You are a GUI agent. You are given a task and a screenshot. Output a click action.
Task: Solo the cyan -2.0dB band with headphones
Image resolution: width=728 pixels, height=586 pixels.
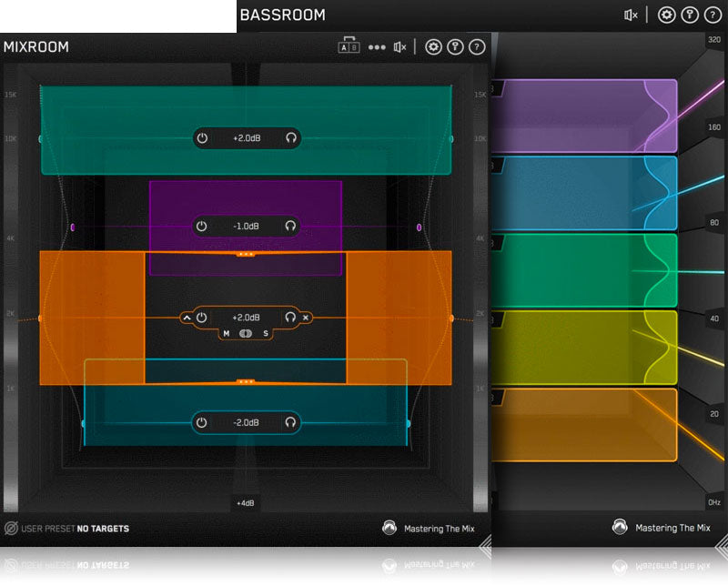(290, 422)
